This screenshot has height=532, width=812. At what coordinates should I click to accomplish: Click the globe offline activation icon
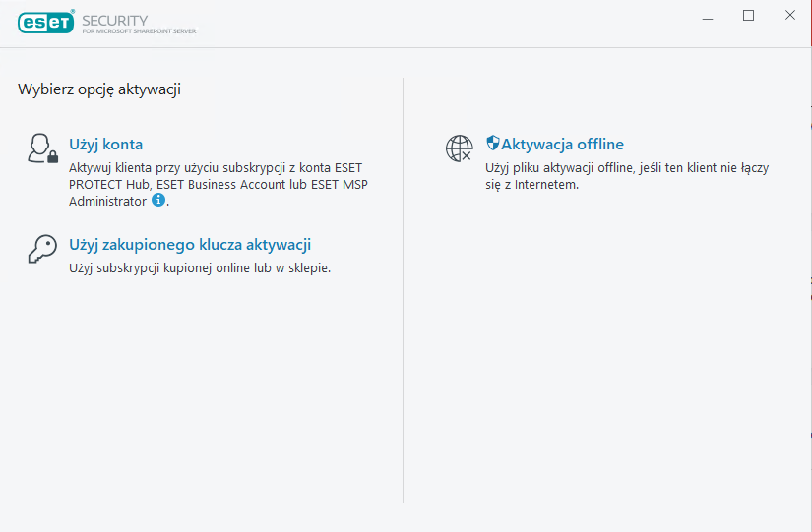(x=460, y=148)
